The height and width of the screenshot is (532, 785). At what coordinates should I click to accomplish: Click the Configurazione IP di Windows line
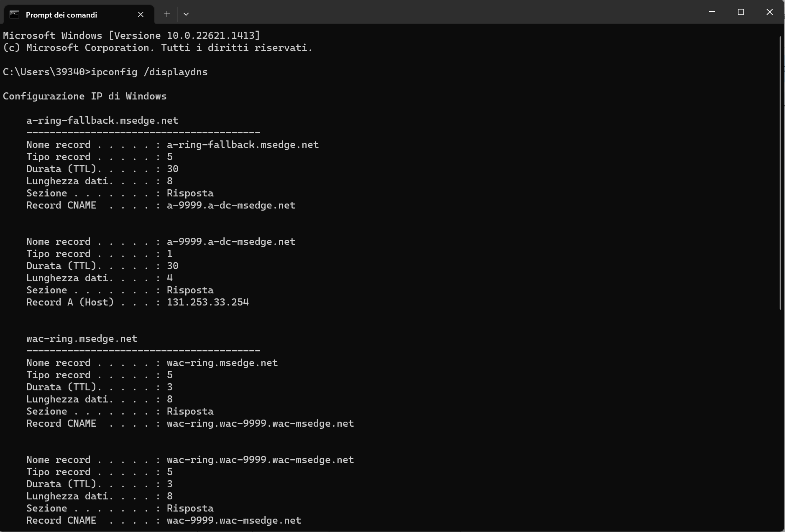click(x=84, y=96)
